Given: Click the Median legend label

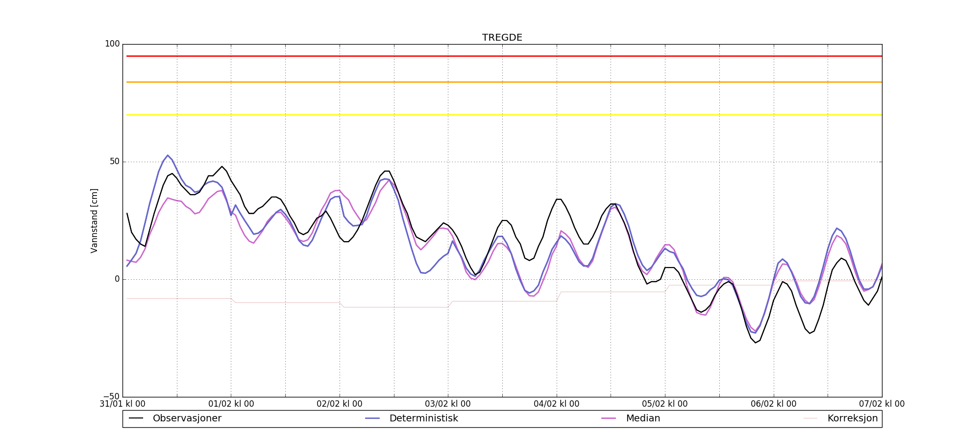Looking at the screenshot, I should tap(643, 418).
